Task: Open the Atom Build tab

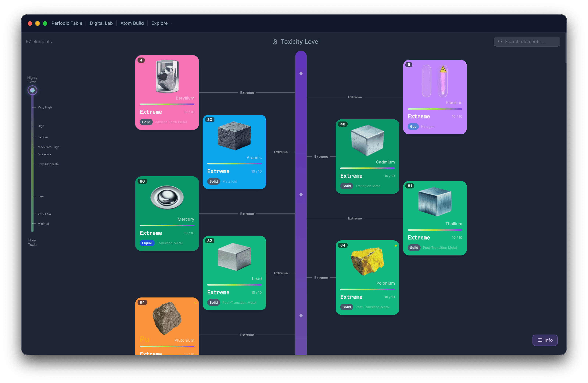Action: click(132, 23)
